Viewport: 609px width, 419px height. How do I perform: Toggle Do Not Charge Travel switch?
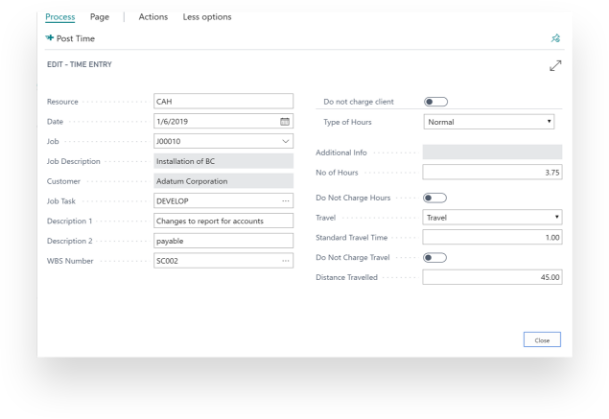pos(435,258)
